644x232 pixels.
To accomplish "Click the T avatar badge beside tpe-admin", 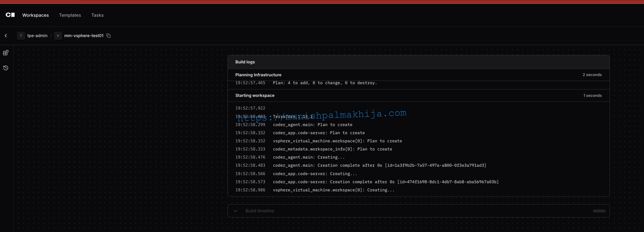I will pyautogui.click(x=21, y=36).
